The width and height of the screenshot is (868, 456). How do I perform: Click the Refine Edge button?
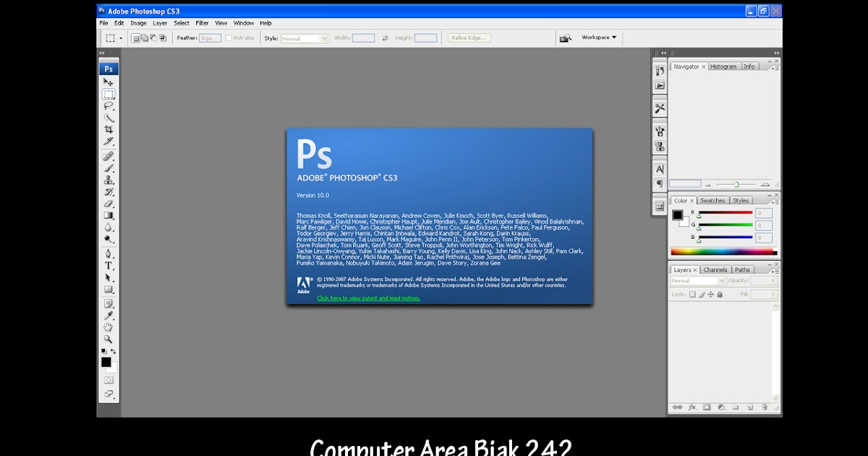pos(469,38)
